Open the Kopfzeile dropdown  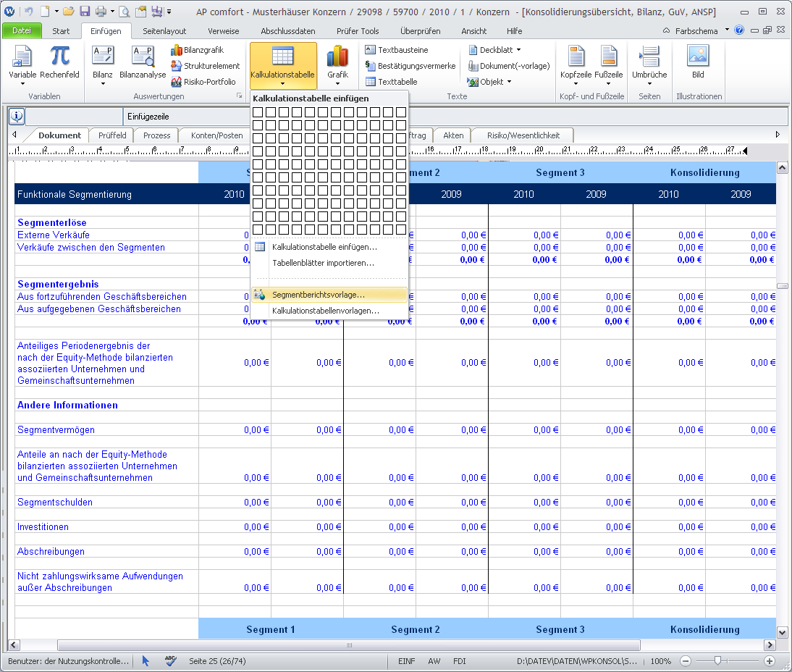coord(576,83)
